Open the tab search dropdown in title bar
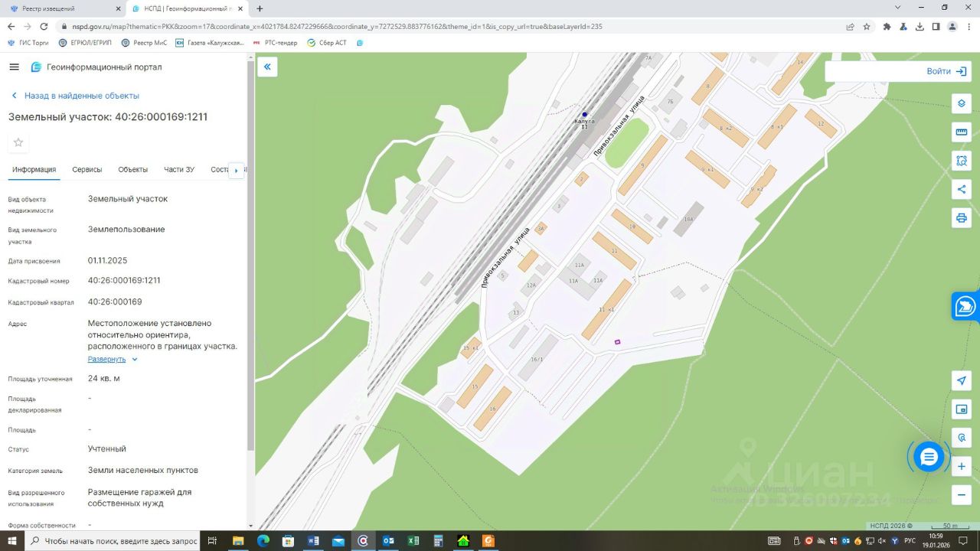The height and width of the screenshot is (551, 980). click(x=897, y=8)
